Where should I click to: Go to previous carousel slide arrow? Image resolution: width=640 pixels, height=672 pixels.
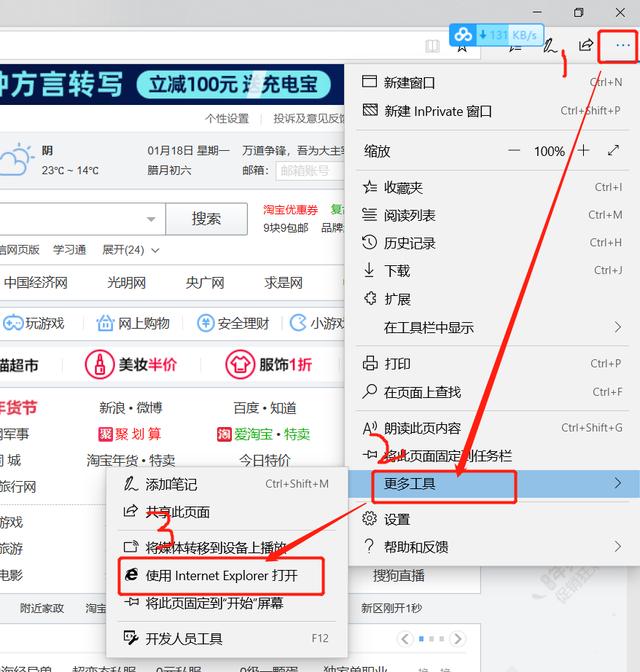coord(405,639)
